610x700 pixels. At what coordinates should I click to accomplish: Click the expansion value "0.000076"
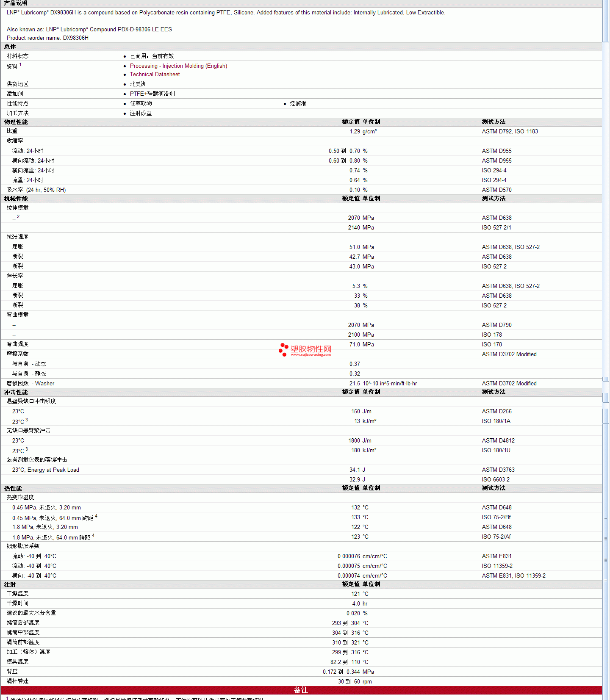pyautogui.click(x=349, y=556)
